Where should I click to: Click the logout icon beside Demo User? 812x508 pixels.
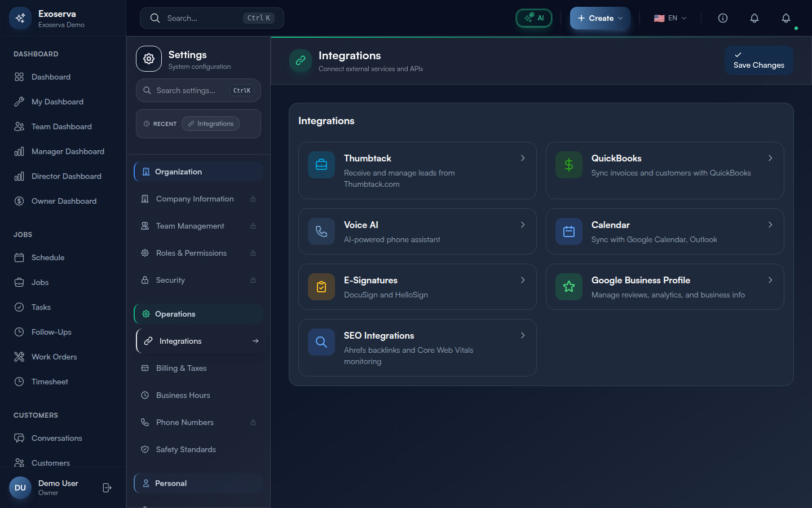tap(107, 488)
